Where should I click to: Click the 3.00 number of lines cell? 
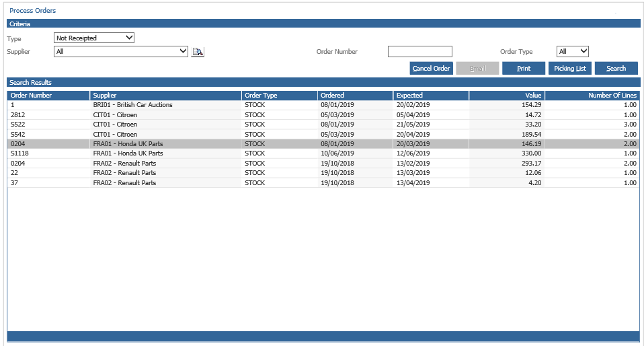(630, 125)
